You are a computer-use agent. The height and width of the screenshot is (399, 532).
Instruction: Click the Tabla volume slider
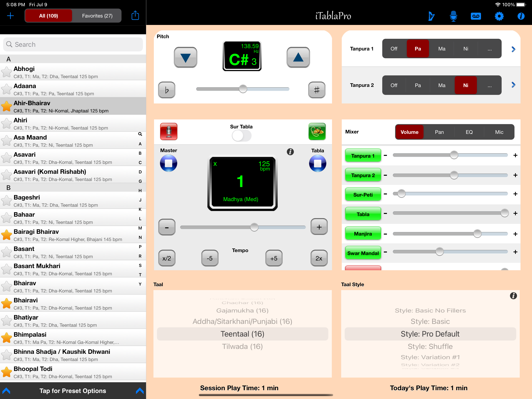[x=450, y=213]
